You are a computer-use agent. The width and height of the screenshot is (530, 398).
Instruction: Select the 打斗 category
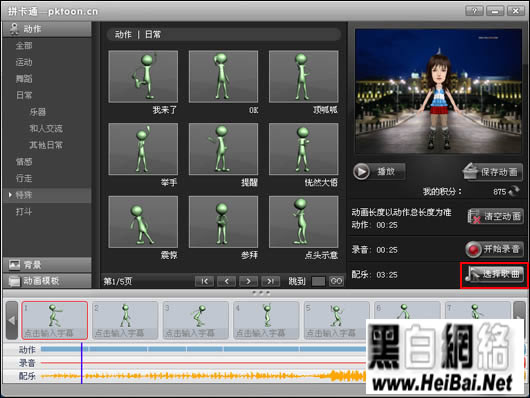(x=24, y=212)
